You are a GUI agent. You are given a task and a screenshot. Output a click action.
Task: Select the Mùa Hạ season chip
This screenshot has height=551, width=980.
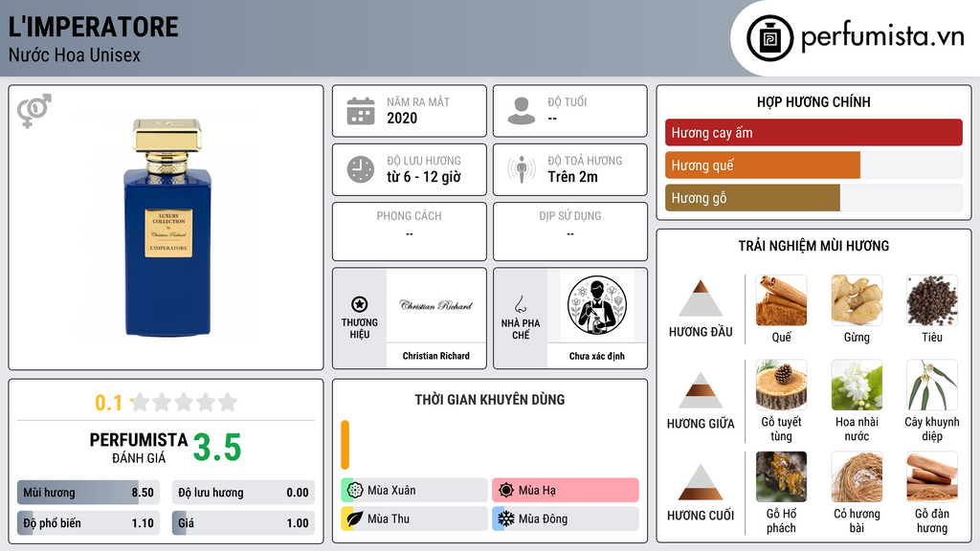565,491
